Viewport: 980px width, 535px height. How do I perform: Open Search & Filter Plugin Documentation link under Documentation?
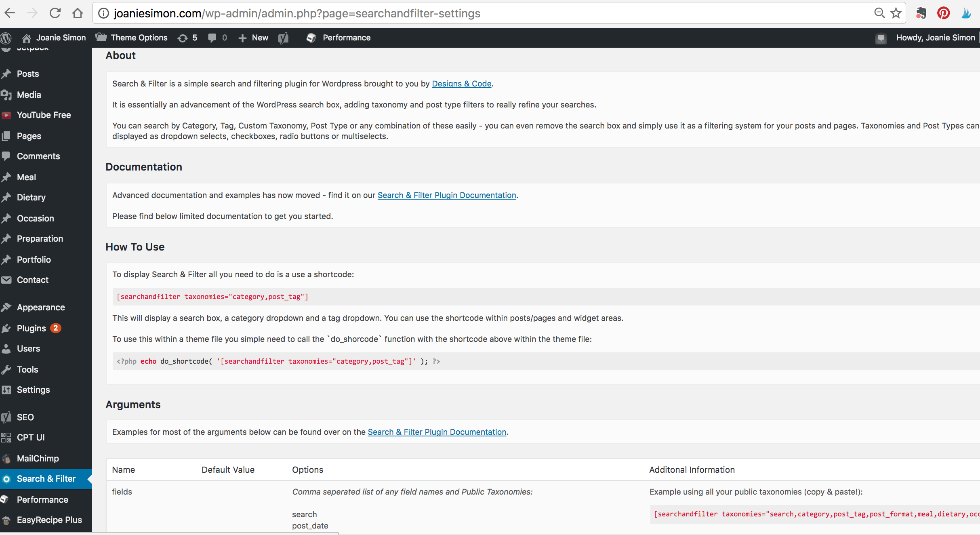coord(447,195)
